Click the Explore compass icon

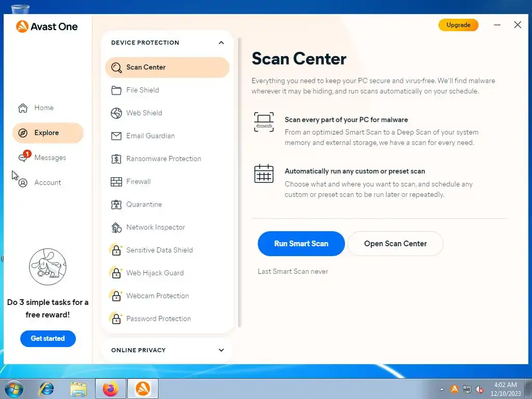pos(23,133)
